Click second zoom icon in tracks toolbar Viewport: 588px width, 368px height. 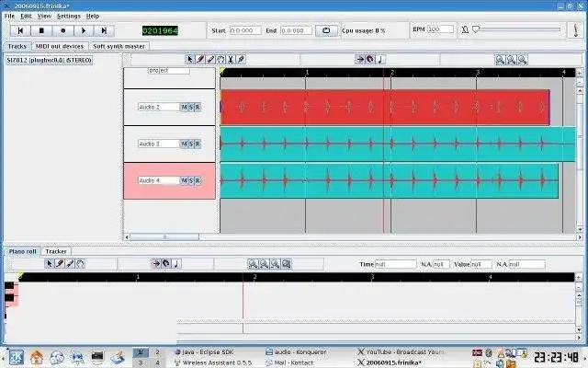[x=511, y=60]
